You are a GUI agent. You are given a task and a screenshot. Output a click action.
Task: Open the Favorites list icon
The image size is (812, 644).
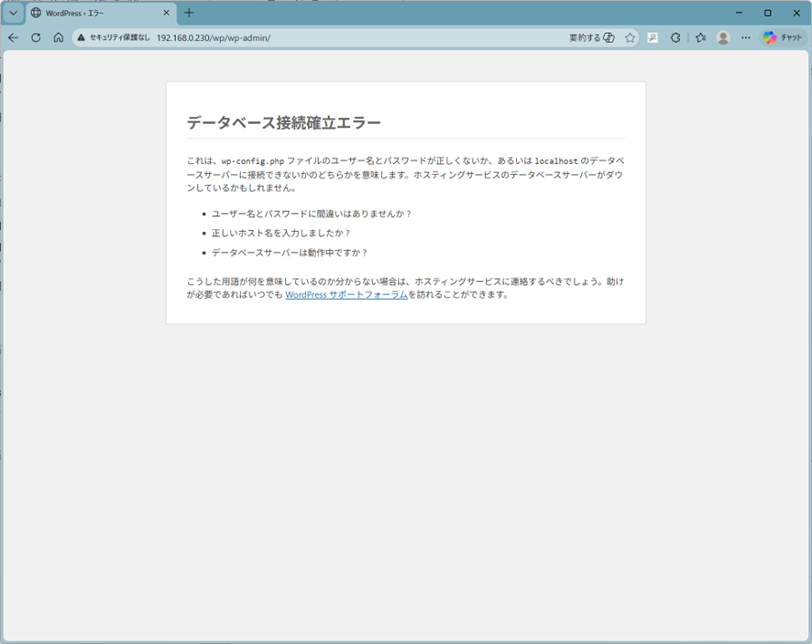click(x=700, y=38)
